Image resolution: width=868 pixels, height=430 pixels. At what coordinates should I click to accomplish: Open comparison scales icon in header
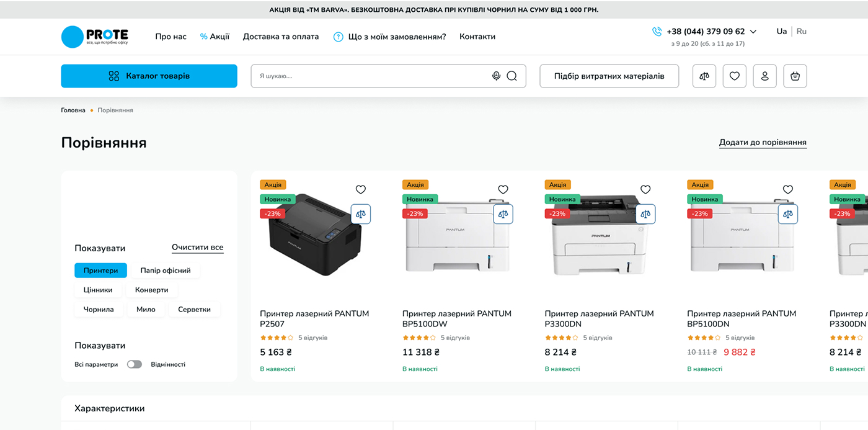click(x=704, y=76)
